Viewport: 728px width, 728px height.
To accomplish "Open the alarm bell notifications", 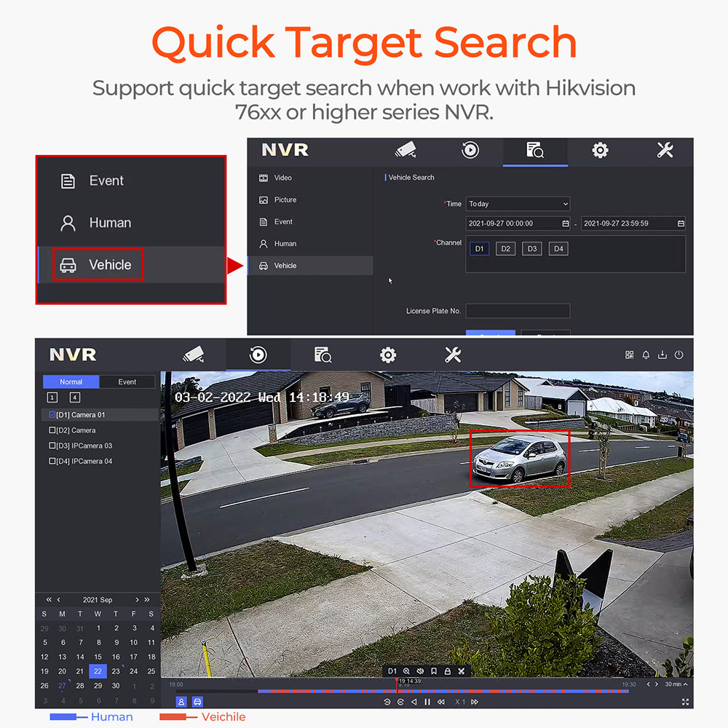I will tap(646, 355).
